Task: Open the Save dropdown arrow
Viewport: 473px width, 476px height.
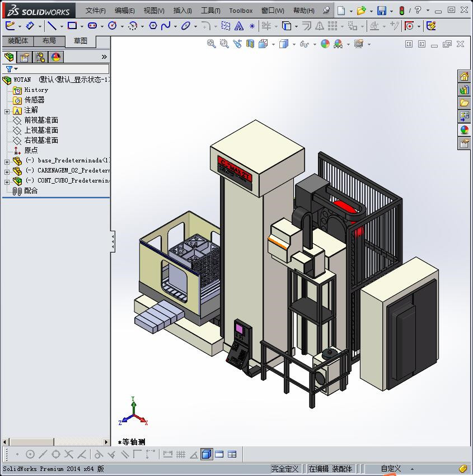Action: (391, 11)
